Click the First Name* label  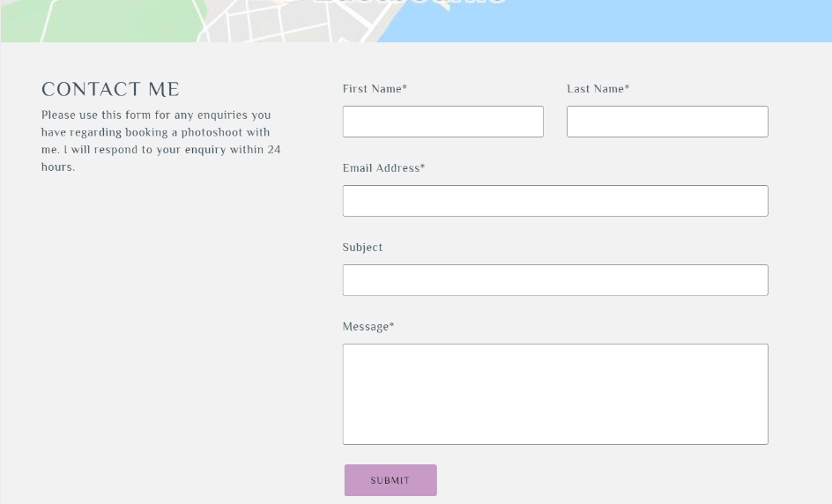coord(375,89)
